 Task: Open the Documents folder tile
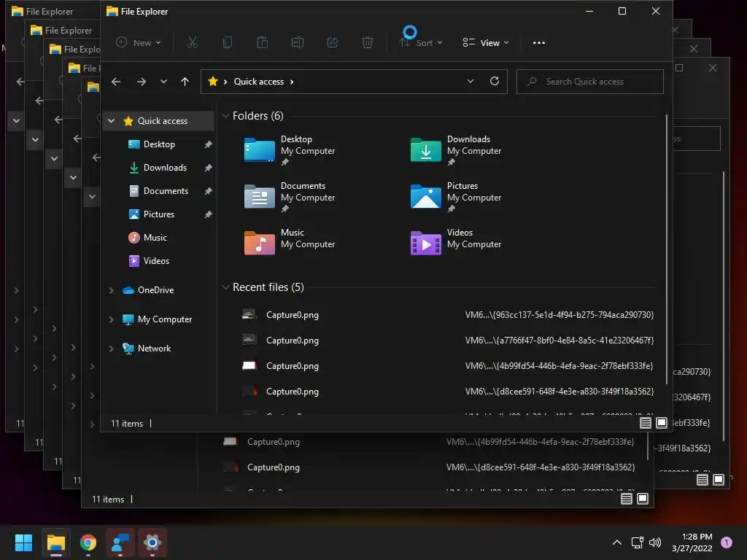click(290, 197)
